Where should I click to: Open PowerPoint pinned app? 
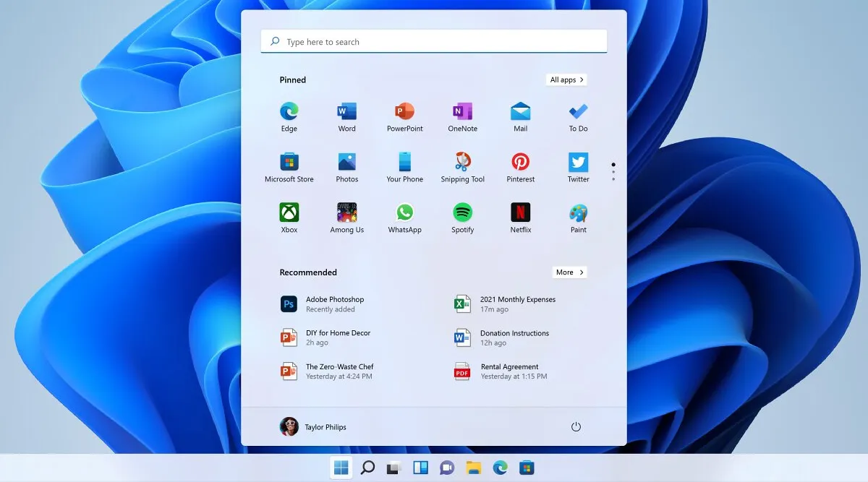[x=405, y=117]
